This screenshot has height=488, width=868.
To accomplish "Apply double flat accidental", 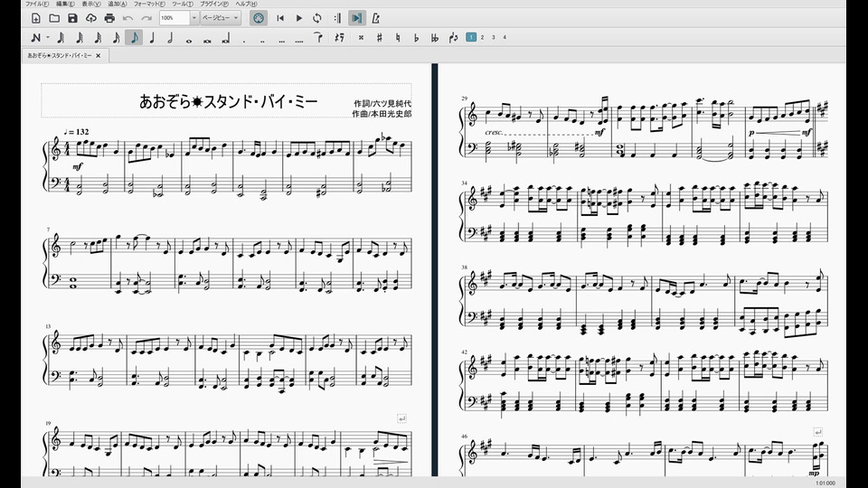I will pyautogui.click(x=435, y=38).
